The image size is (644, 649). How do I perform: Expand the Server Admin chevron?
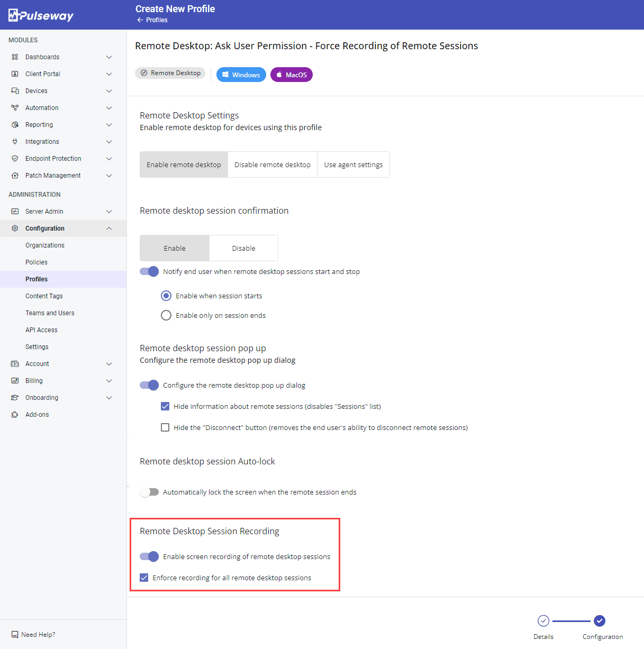(x=109, y=212)
